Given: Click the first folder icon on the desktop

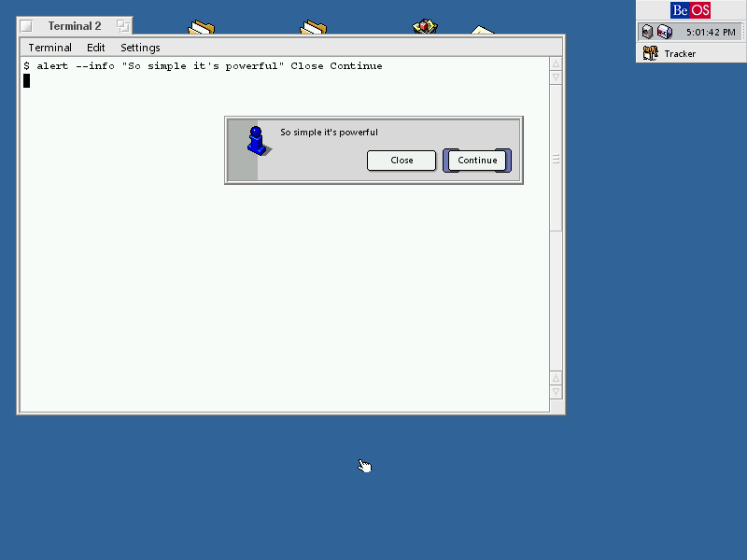Looking at the screenshot, I should tap(201, 27).
